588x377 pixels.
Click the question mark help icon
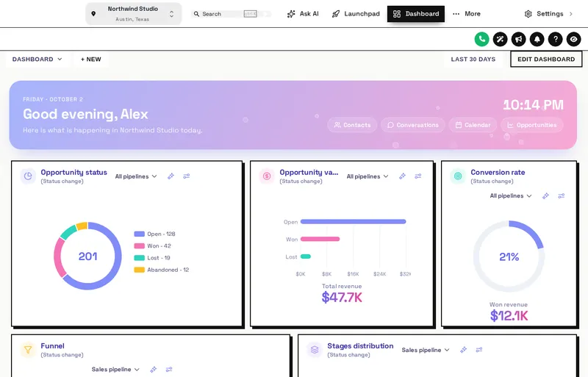tap(555, 39)
